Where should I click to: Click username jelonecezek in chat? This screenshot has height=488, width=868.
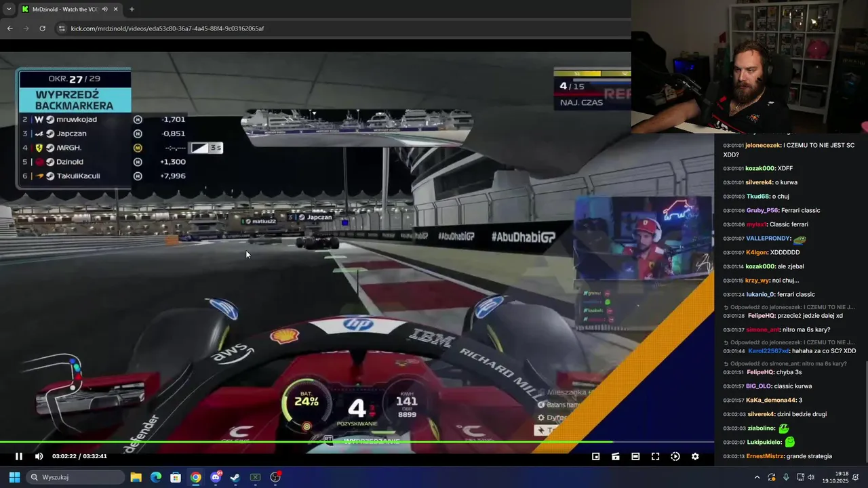point(764,146)
